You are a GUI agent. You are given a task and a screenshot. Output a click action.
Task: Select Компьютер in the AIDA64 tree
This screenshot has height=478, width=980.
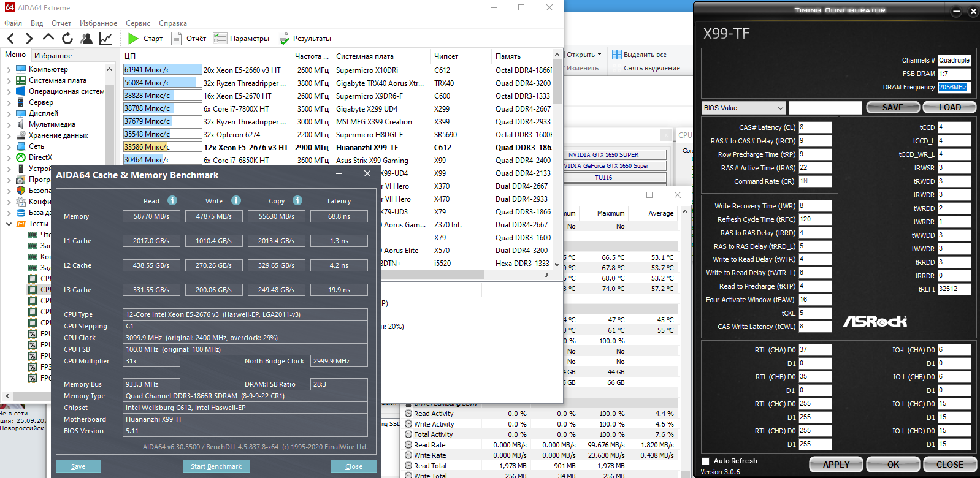pos(48,69)
